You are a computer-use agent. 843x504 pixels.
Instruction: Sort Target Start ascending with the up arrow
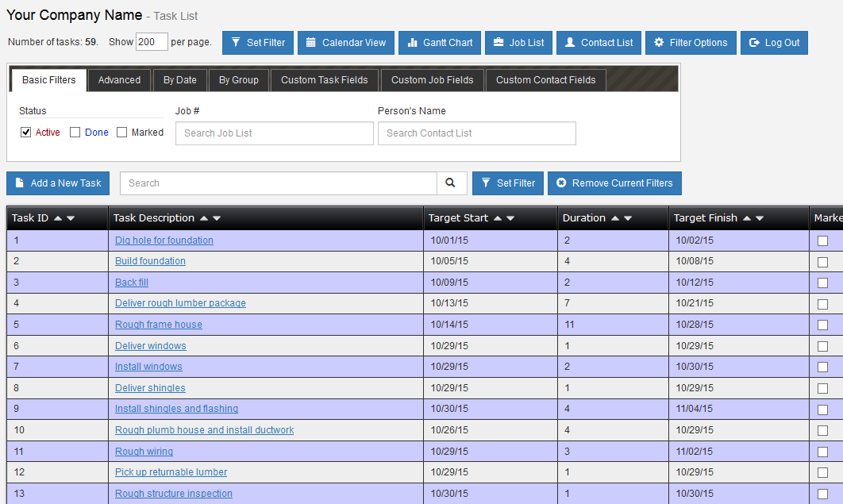click(498, 217)
